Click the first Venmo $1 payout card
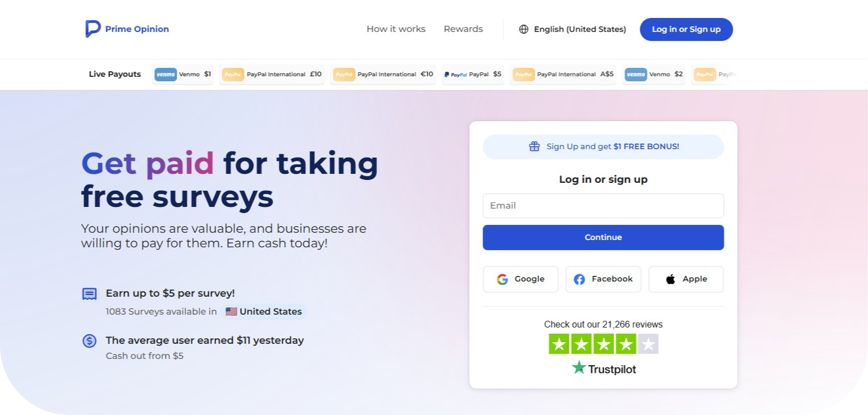This screenshot has width=868, height=415. 183,75
